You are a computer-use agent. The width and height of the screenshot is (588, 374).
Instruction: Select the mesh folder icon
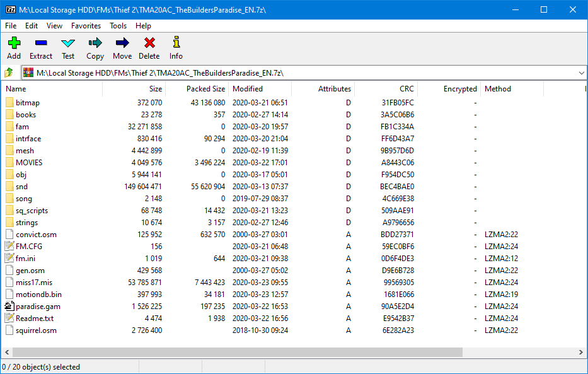[x=9, y=151]
